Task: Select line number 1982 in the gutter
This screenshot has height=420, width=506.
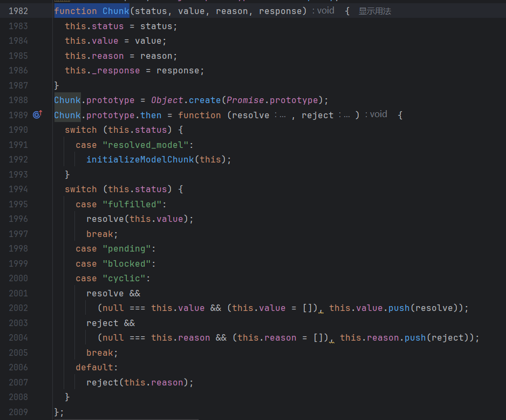Action: click(x=18, y=11)
